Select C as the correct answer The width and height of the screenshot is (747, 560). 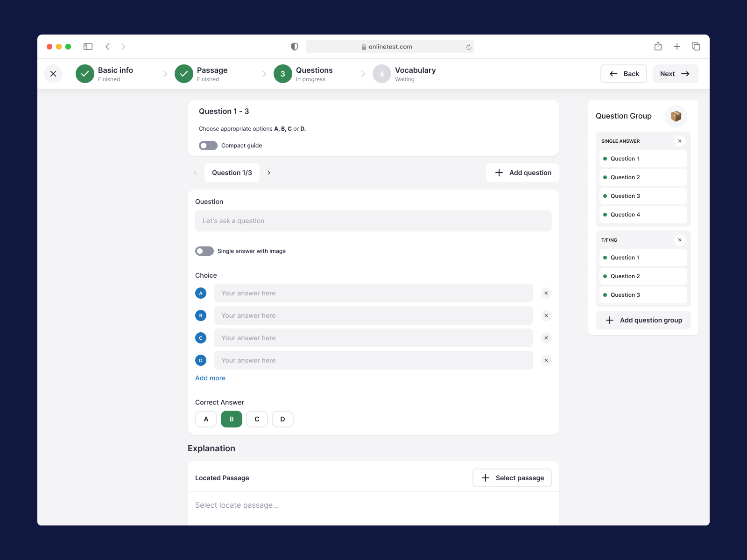pos(257,419)
